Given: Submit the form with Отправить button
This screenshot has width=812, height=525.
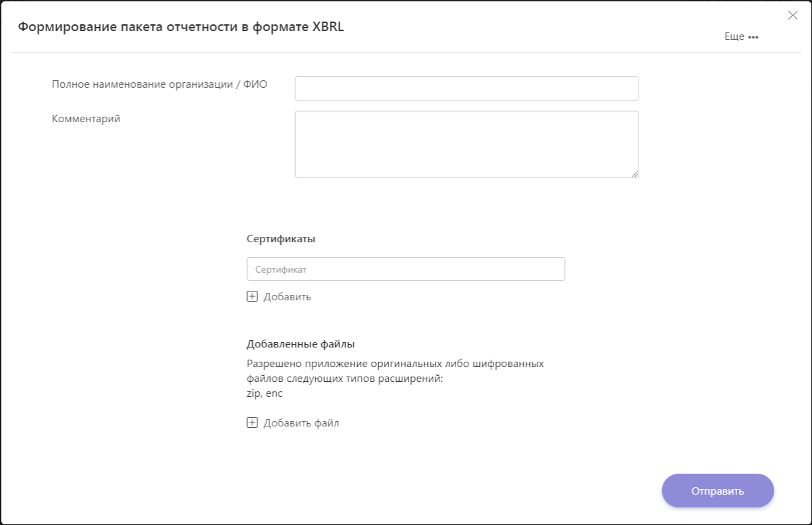Looking at the screenshot, I should pos(718,491).
